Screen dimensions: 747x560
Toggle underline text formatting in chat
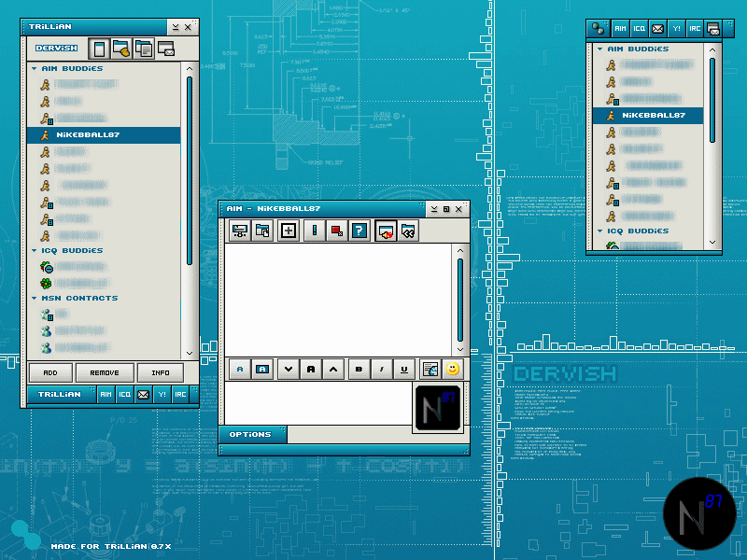pyautogui.click(x=402, y=369)
